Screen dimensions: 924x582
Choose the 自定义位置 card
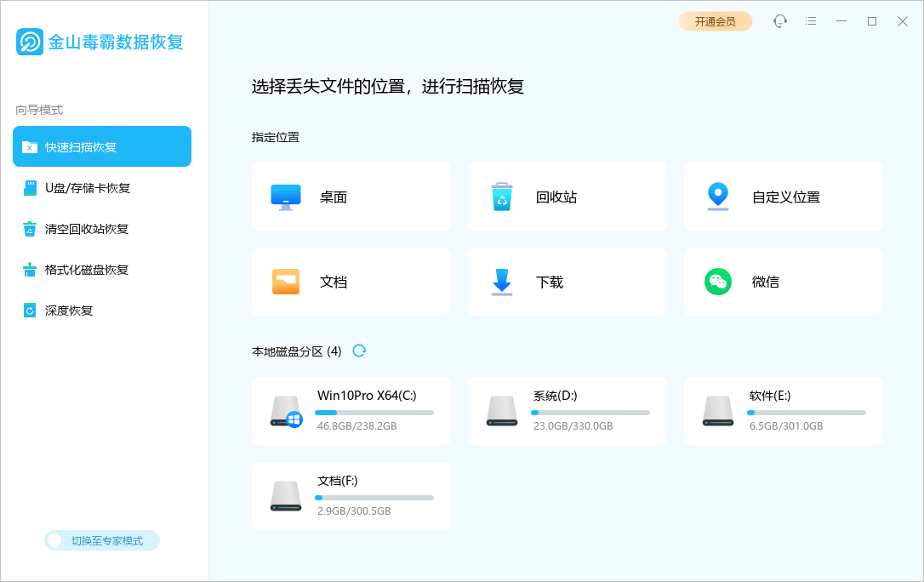[783, 197]
